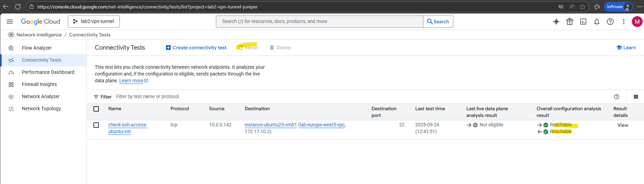Image resolution: width=644 pixels, height=184 pixels.
Task: Click the Delete button
Action: pos(280,48)
